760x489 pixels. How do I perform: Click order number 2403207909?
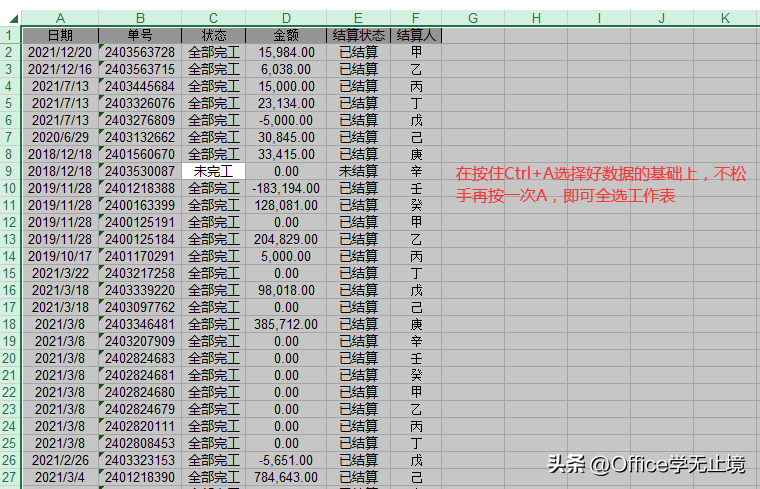coord(140,341)
